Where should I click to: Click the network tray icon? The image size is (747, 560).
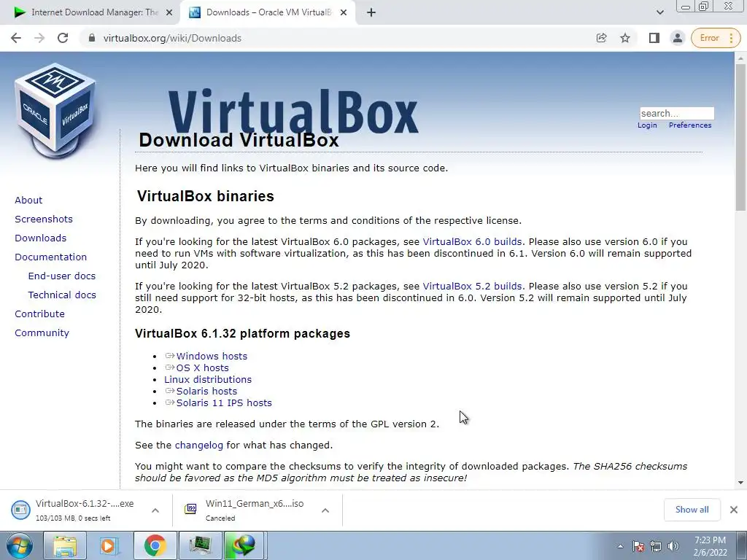tap(656, 546)
